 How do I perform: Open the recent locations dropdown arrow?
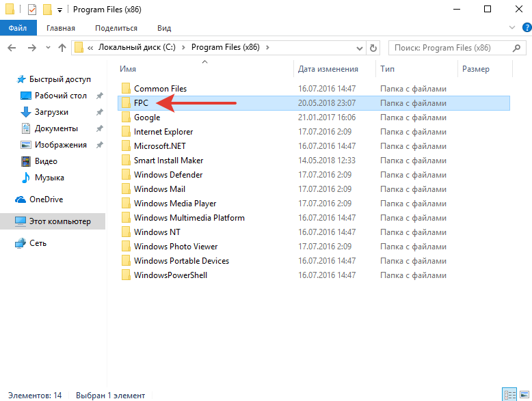pyautogui.click(x=48, y=48)
